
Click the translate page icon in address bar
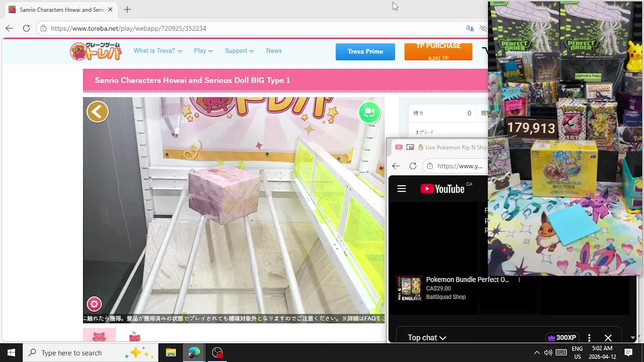click(470, 28)
